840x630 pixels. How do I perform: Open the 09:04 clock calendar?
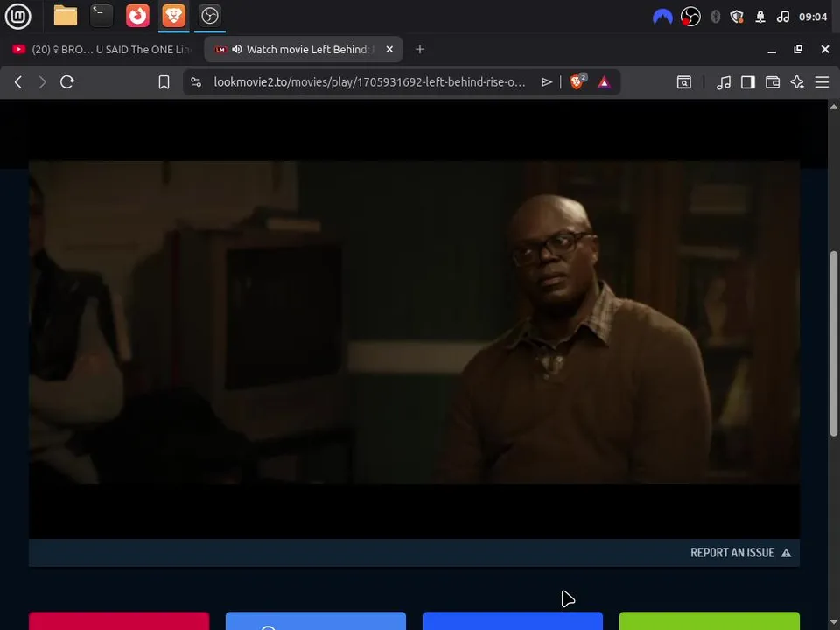pos(813,17)
